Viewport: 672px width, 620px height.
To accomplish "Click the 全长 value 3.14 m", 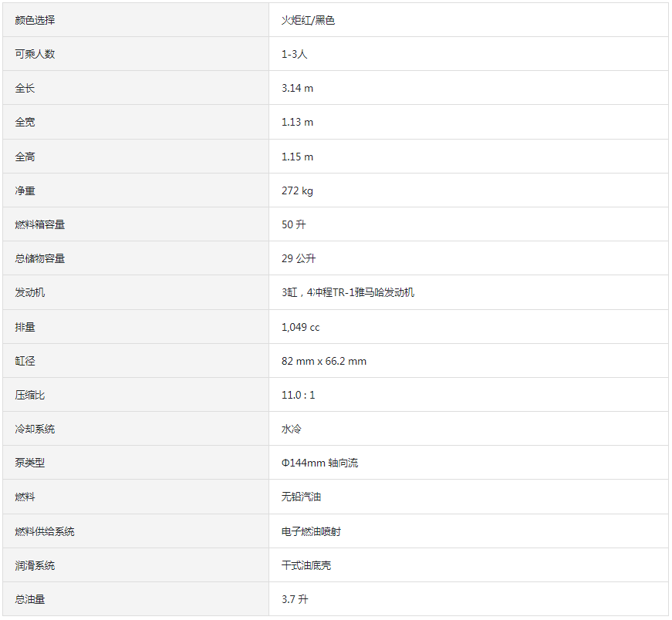I will (297, 88).
